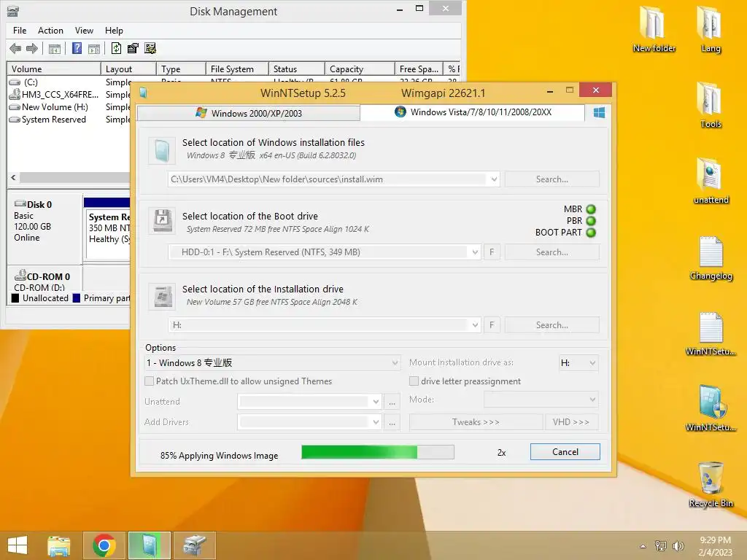Viewport: 747px width, 560px height.
Task: Select the (C:) volume row
Action: [68, 82]
